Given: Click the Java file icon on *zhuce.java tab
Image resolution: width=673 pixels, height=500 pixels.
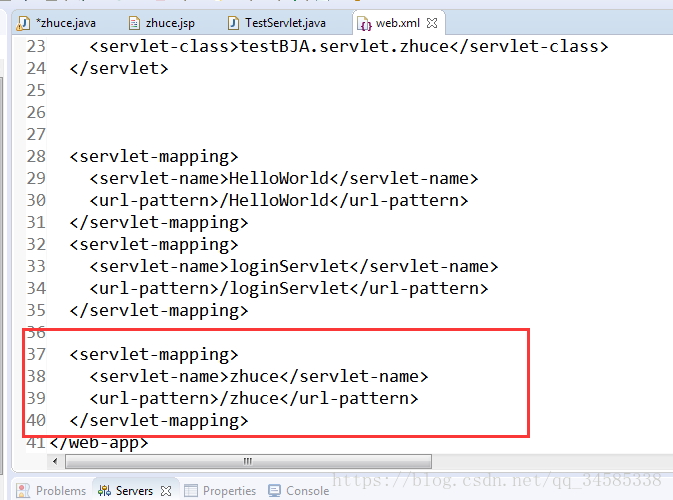Looking at the screenshot, I should (23, 23).
